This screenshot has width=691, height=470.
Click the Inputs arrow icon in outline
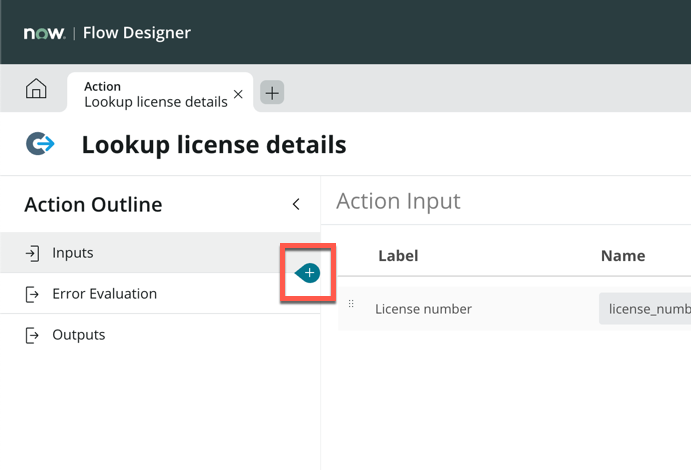[32, 254]
